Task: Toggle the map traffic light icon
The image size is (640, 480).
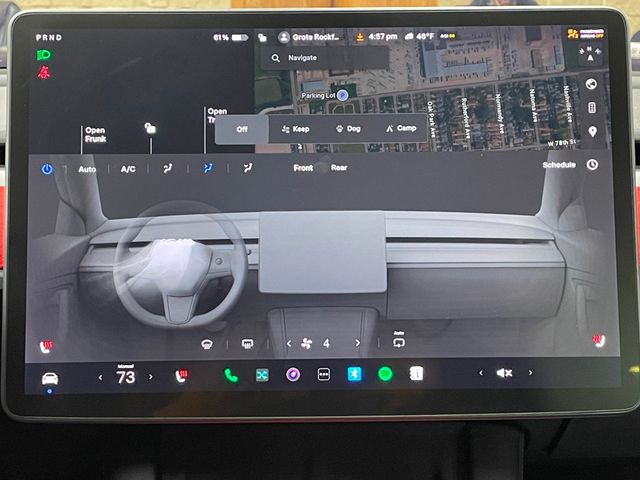Action: [x=591, y=108]
